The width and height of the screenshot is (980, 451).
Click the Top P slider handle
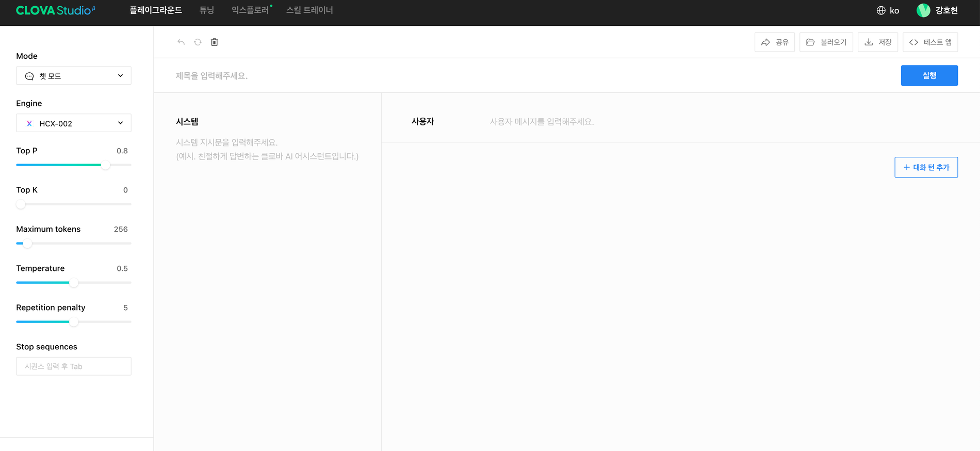pyautogui.click(x=105, y=165)
